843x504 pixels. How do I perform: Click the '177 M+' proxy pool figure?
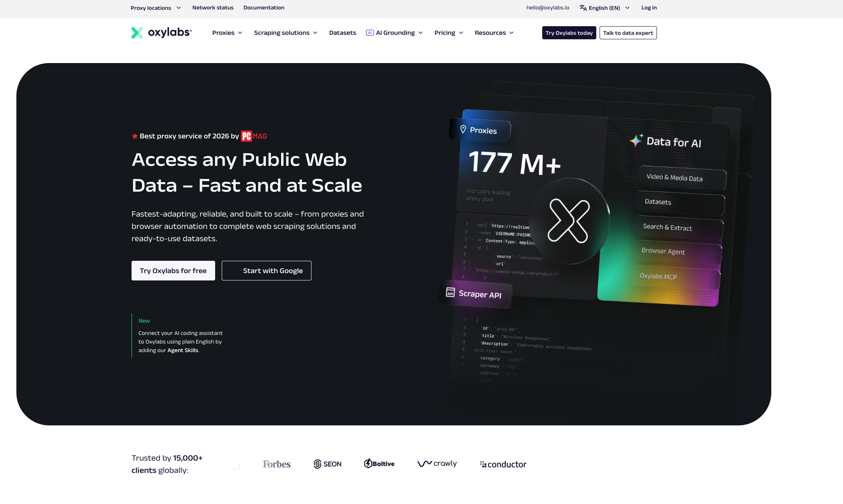pyautogui.click(x=515, y=163)
